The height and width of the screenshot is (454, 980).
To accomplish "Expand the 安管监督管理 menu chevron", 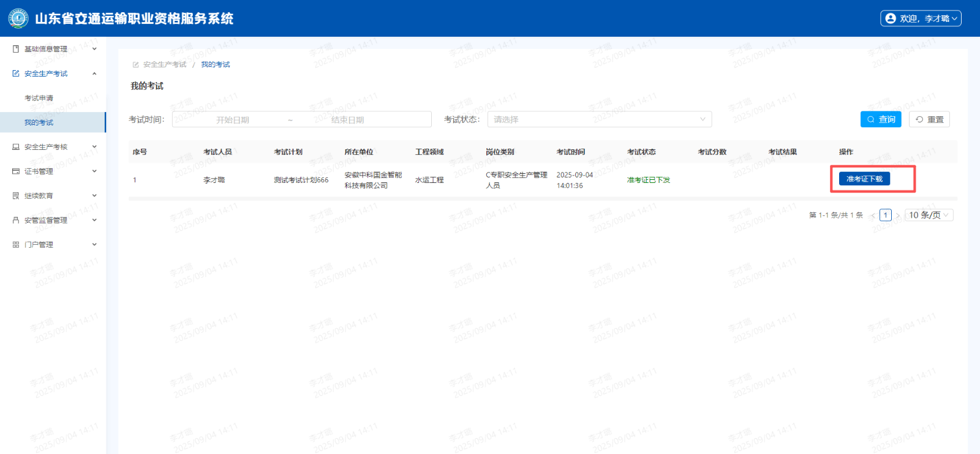I will coord(94,220).
